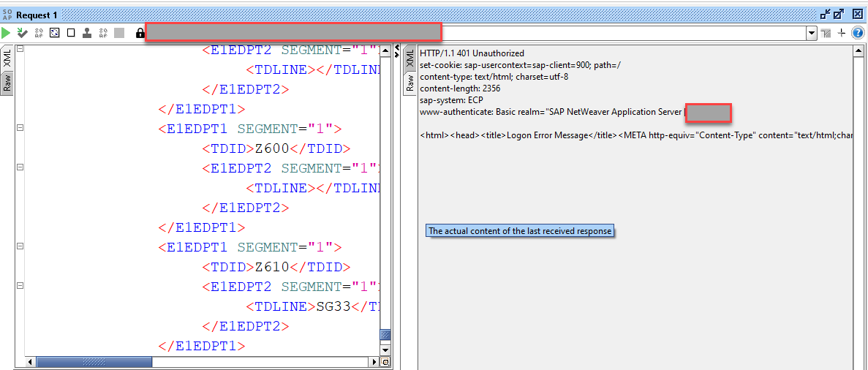Click the person-shaped icon in the toolbar
Image resolution: width=868 pixels, height=370 pixels.
[87, 33]
